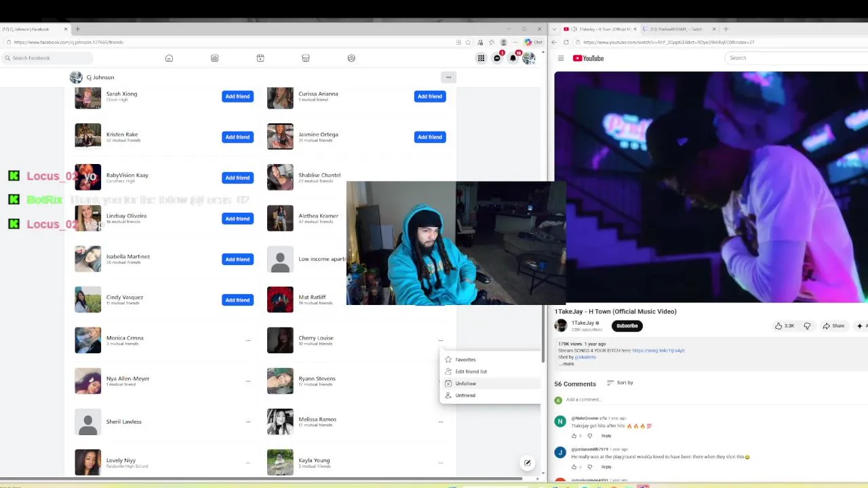Open options menu for Melissa Ramos
This screenshot has height=488, width=868.
(x=441, y=422)
